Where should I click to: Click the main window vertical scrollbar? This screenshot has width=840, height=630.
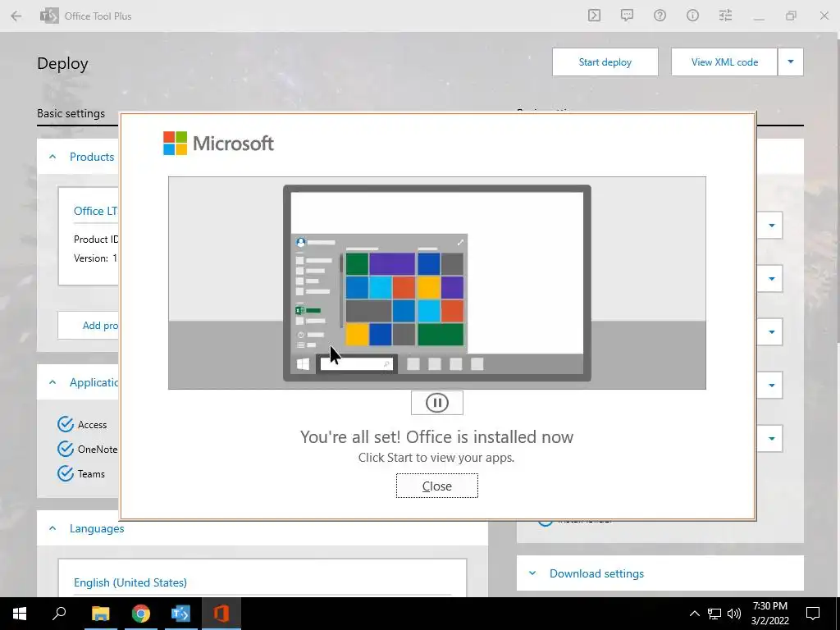pos(838,188)
